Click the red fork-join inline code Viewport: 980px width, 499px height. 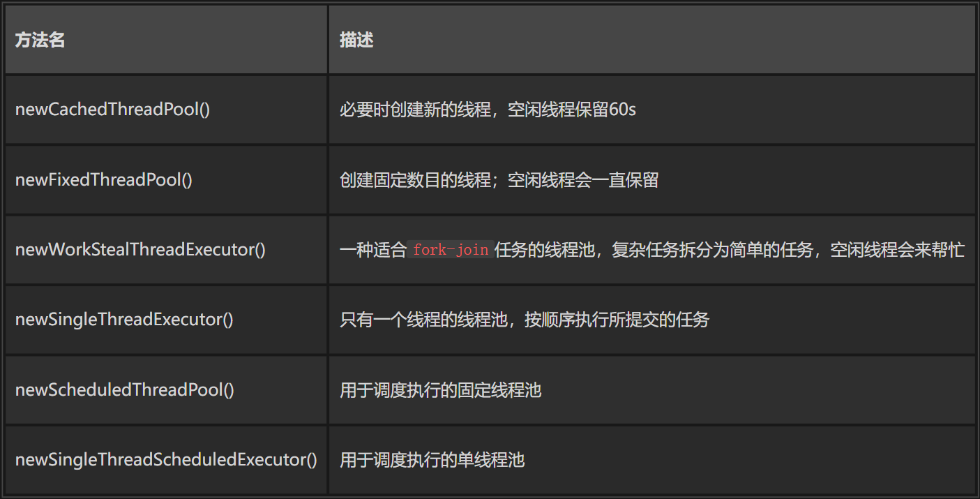pos(451,250)
